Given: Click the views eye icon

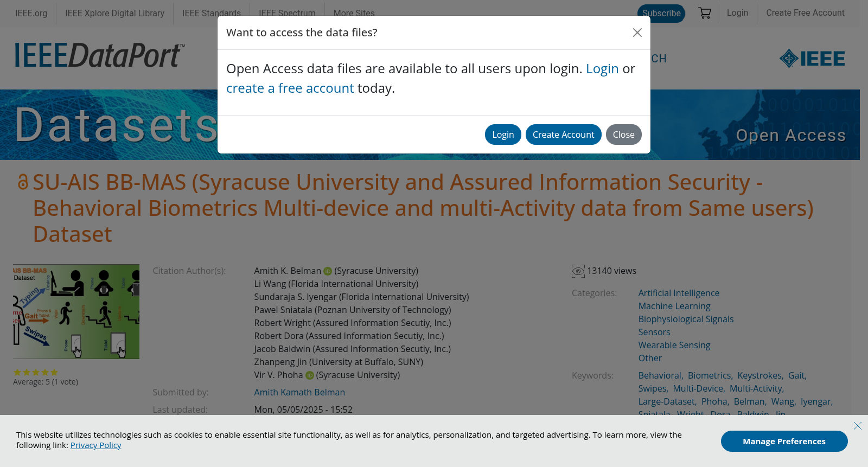Looking at the screenshot, I should 578,271.
